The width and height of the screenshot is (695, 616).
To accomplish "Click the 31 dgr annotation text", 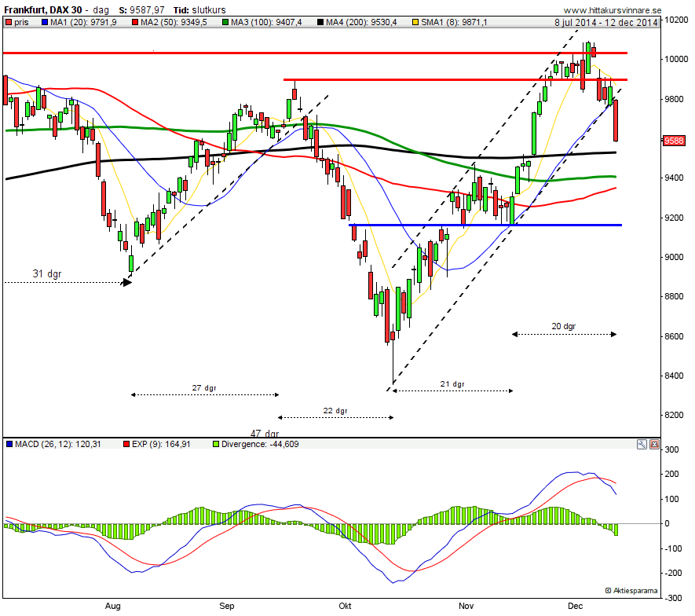I will click(47, 273).
